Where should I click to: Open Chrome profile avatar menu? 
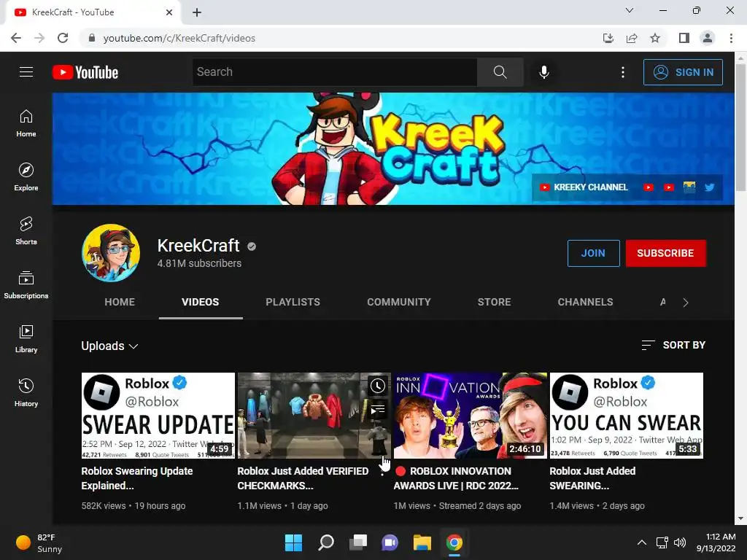[x=708, y=38]
